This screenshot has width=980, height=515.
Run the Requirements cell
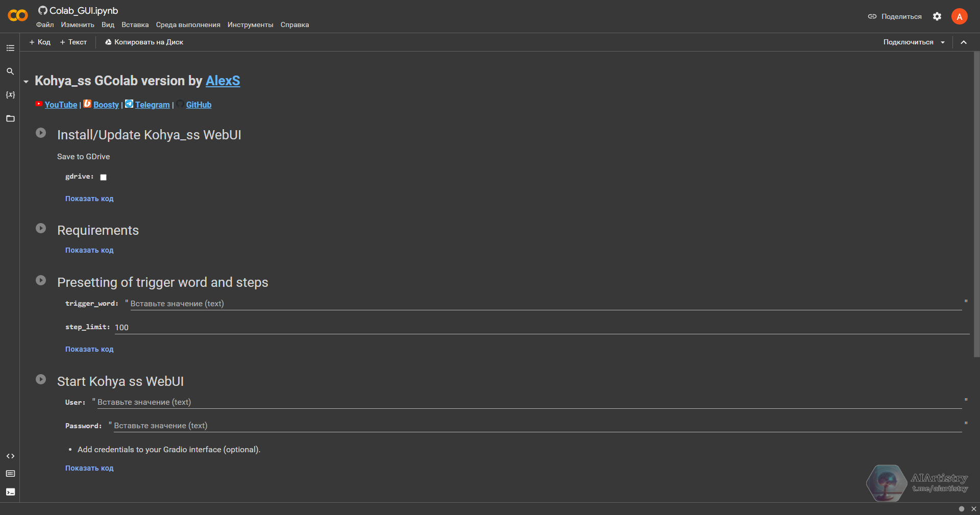pos(41,229)
